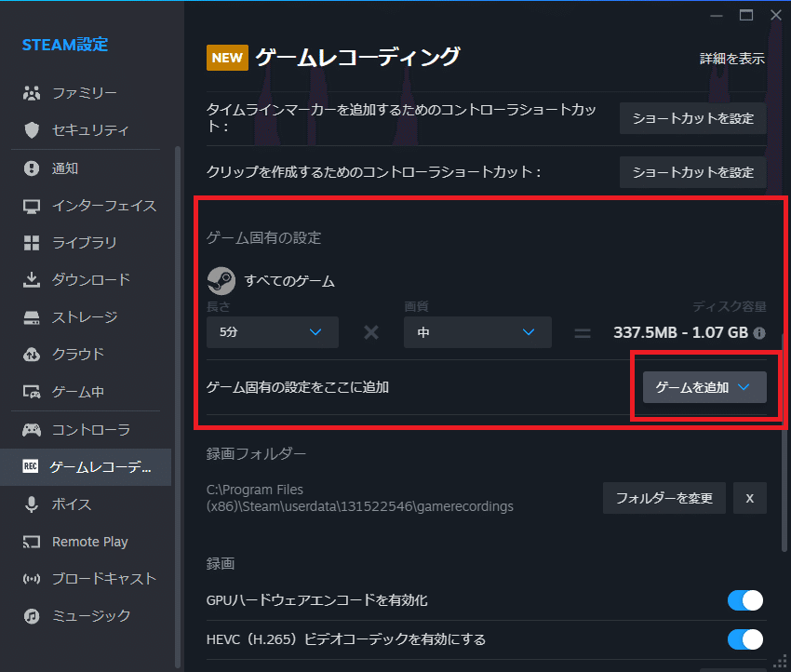Viewport: 791px width, 672px height.
Task: Click the Storage drive icon
Action: click(32, 317)
